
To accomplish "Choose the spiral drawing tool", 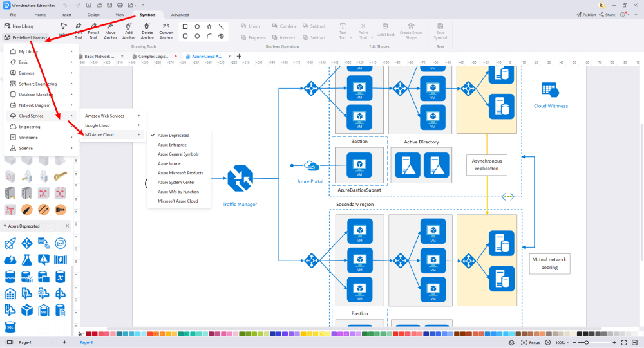I will click(221, 36).
